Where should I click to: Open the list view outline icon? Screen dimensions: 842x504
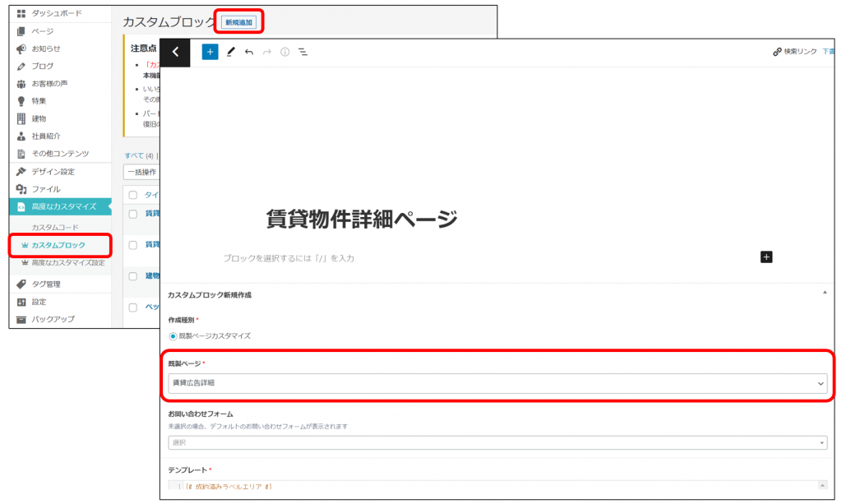[x=303, y=52]
